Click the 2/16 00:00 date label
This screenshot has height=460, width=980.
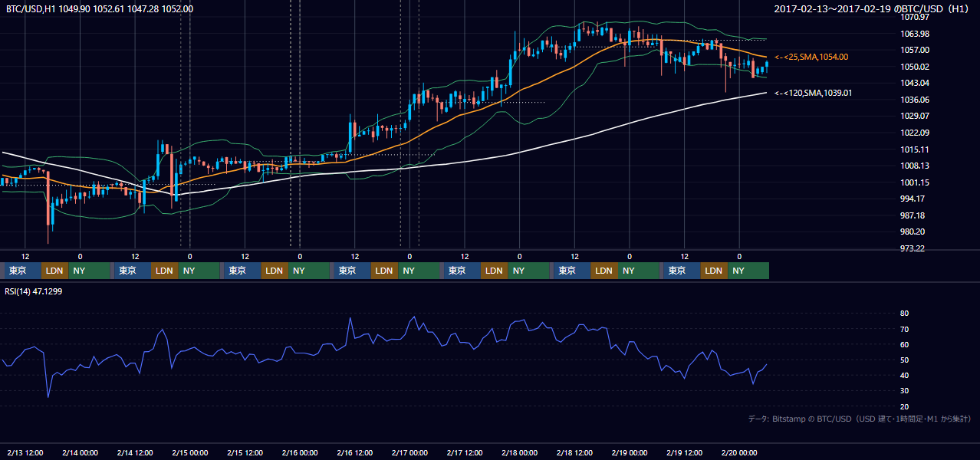pyautogui.click(x=300, y=452)
